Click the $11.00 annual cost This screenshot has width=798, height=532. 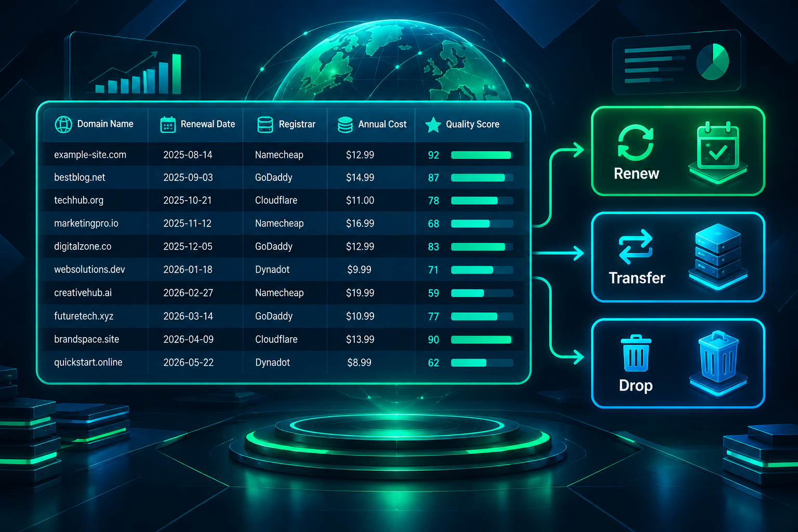(x=360, y=201)
